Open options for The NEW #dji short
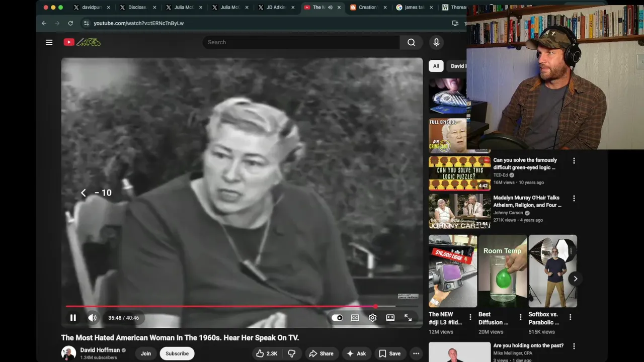Viewport: 644px width, 362px height. pos(470,317)
